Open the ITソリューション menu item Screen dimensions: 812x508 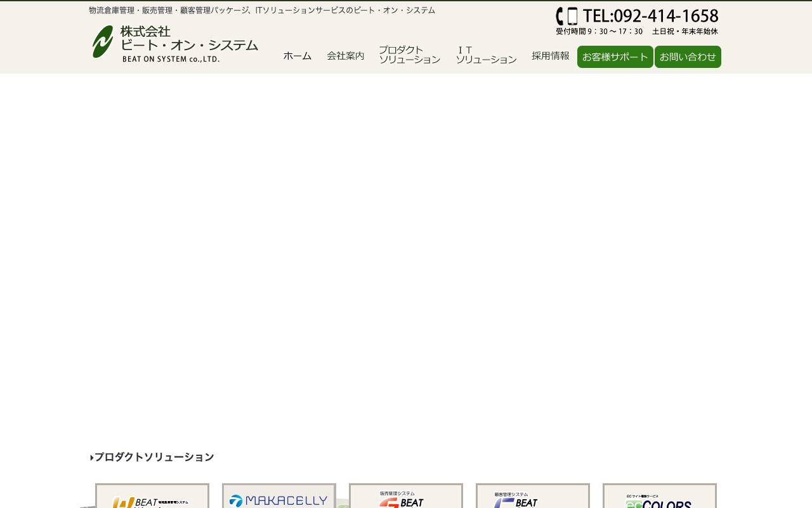[x=486, y=55]
